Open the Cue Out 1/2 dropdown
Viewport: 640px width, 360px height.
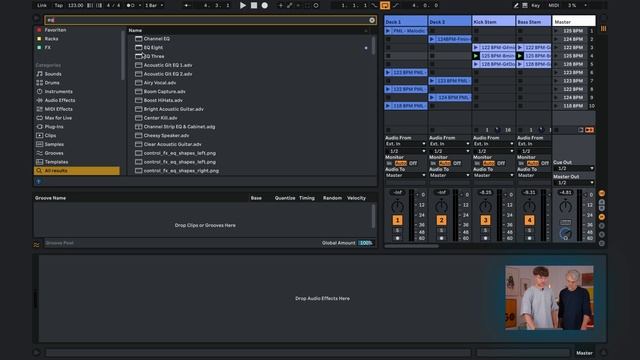click(574, 169)
